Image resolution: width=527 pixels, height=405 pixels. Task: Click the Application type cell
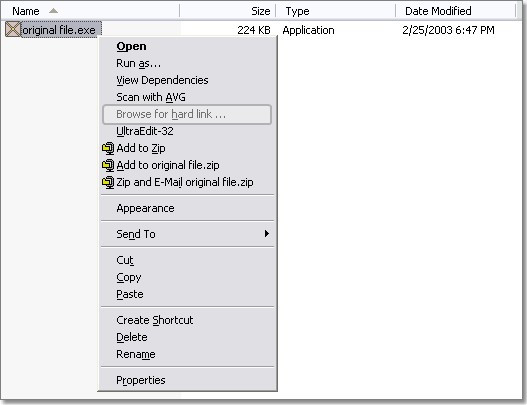[x=308, y=30]
